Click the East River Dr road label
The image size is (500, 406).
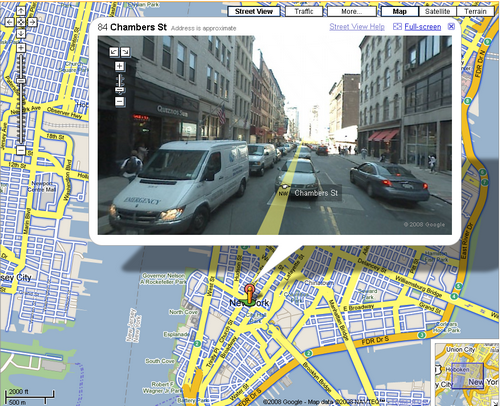coord(467,241)
